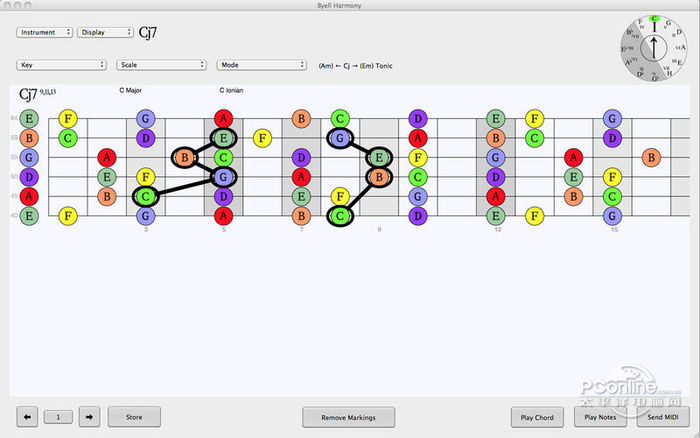Select A on the circle of fifths

[x=683, y=47]
